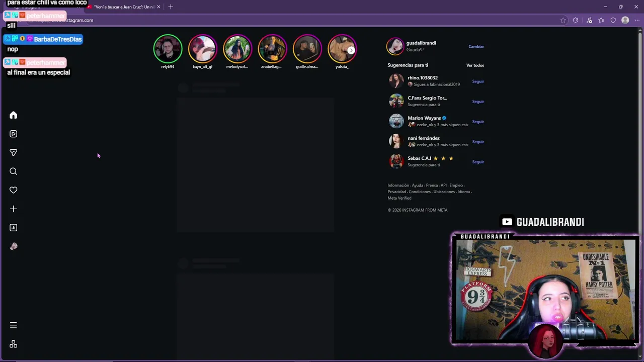Open a new browser tab with plus
This screenshot has width=644, height=362.
coord(171,7)
